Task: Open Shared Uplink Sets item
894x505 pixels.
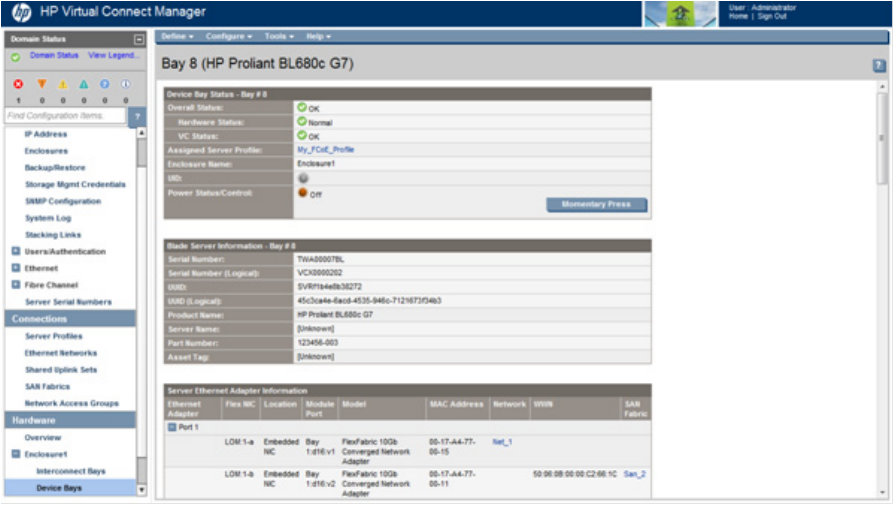Action: click(61, 369)
